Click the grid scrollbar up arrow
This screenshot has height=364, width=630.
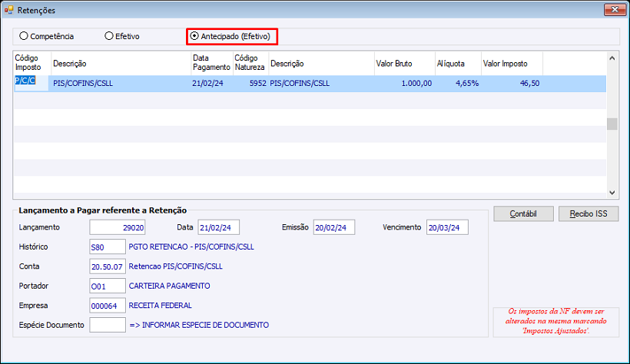click(612, 58)
